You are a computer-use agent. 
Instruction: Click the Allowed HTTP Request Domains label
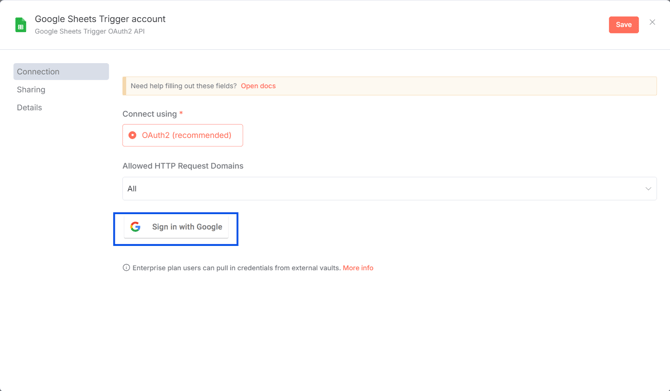click(x=183, y=166)
